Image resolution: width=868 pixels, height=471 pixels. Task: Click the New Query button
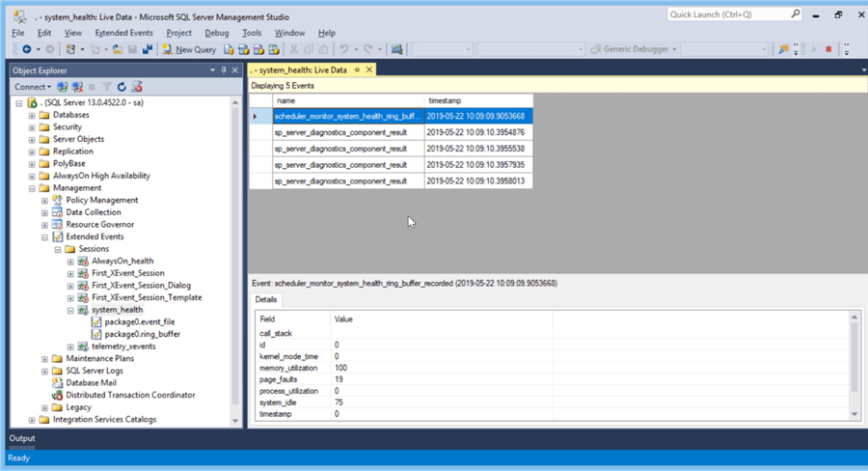click(x=189, y=49)
